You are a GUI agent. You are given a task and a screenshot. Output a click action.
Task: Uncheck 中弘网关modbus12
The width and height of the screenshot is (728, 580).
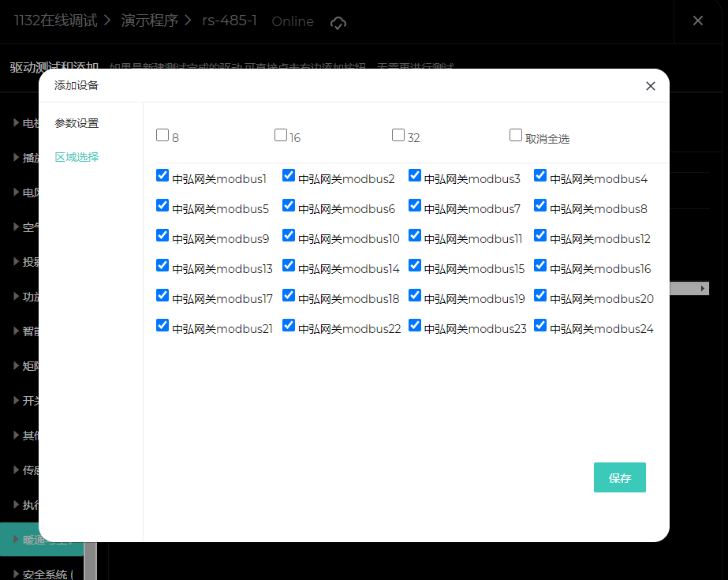(x=540, y=235)
